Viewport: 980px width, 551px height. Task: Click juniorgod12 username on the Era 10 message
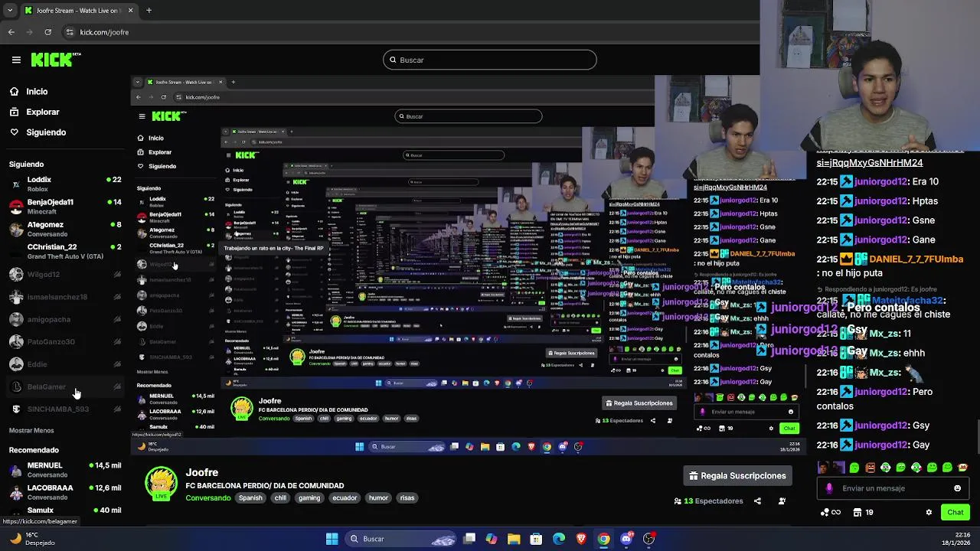[880, 182]
